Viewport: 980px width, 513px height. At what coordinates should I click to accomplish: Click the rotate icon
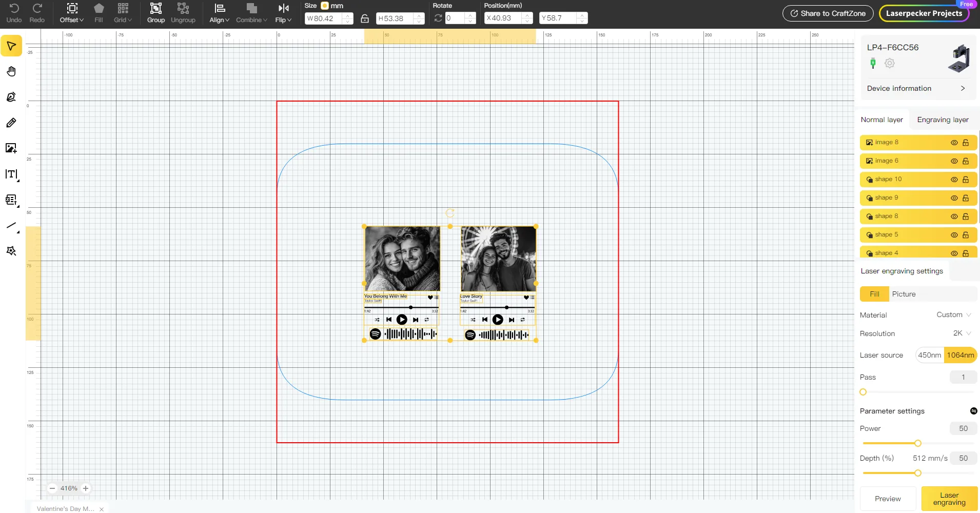[x=438, y=18]
